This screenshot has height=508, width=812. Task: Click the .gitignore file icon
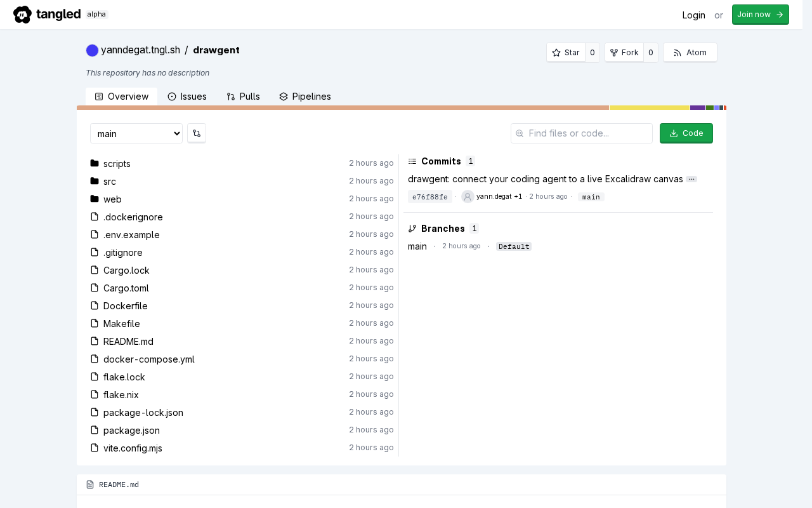tap(95, 252)
